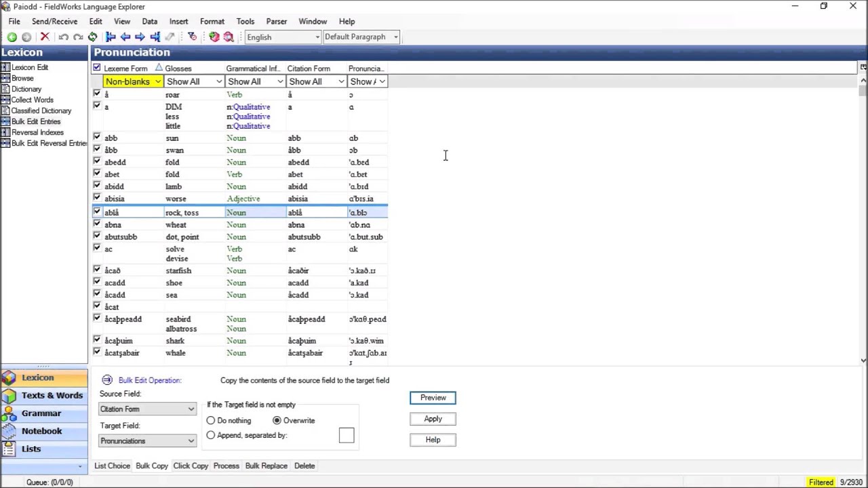This screenshot has height=488, width=868.
Task: Open the Source Field Citation Form dropdown
Action: (147, 409)
